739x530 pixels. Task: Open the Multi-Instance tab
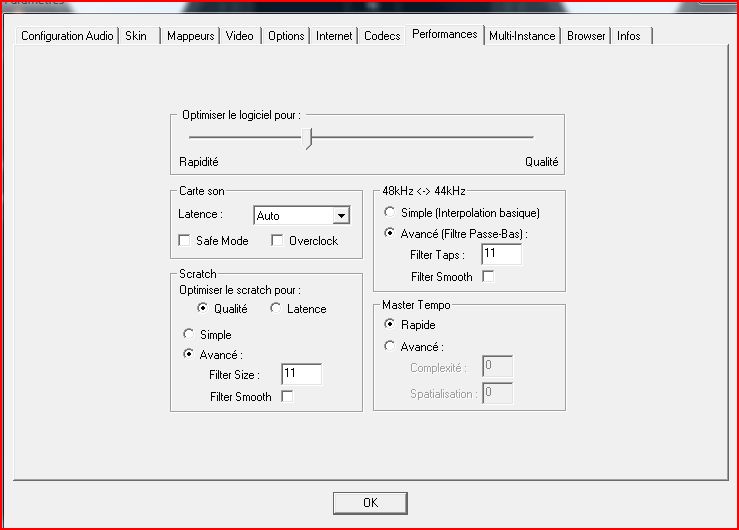522,36
